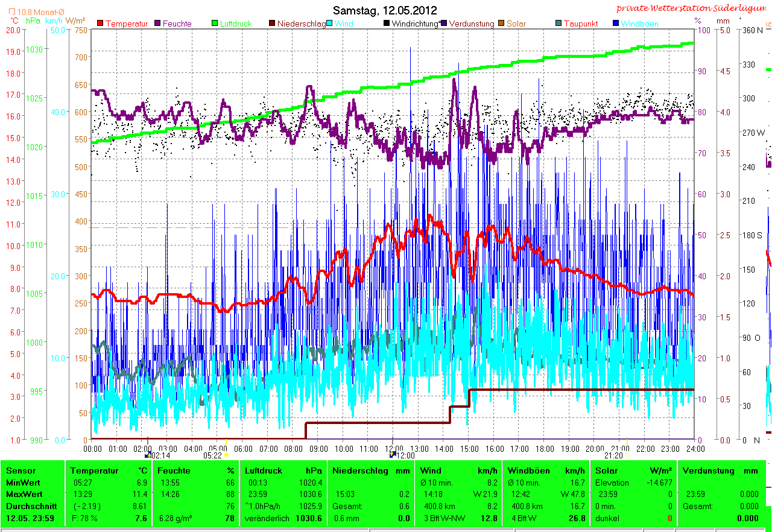Click the red dunkel solar value 0
Screen dimensions: 772x532
click(x=669, y=519)
